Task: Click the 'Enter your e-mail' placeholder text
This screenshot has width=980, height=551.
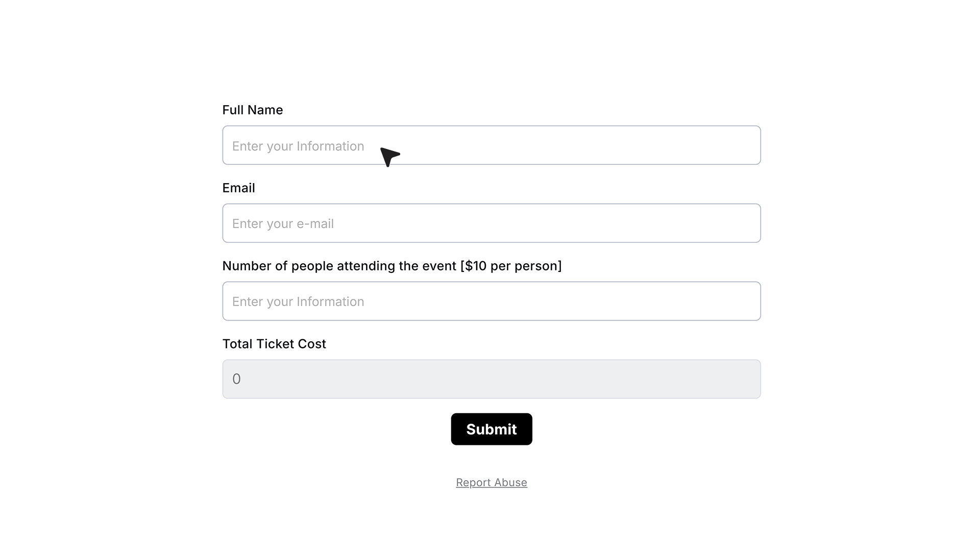Action: [283, 223]
